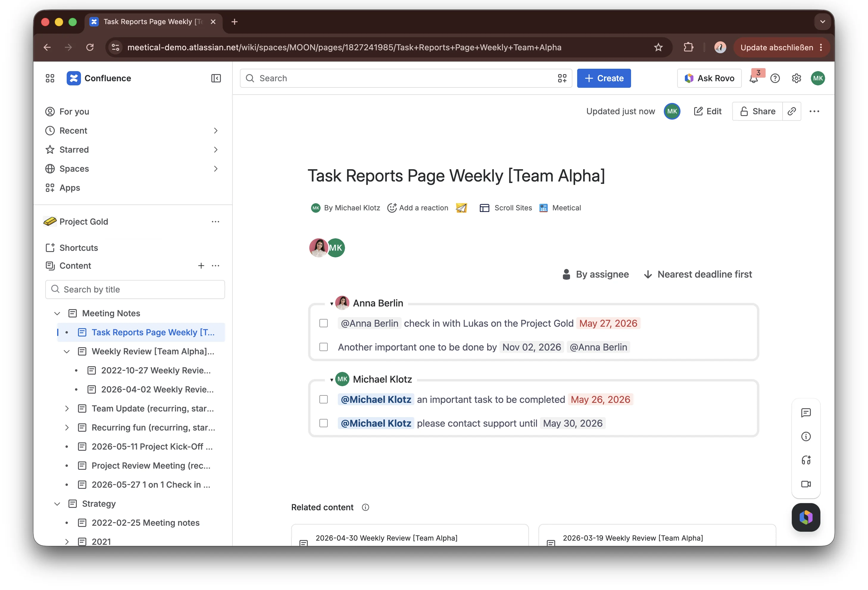The width and height of the screenshot is (868, 590).
Task: Click the By assignee grouping option
Action: (596, 274)
